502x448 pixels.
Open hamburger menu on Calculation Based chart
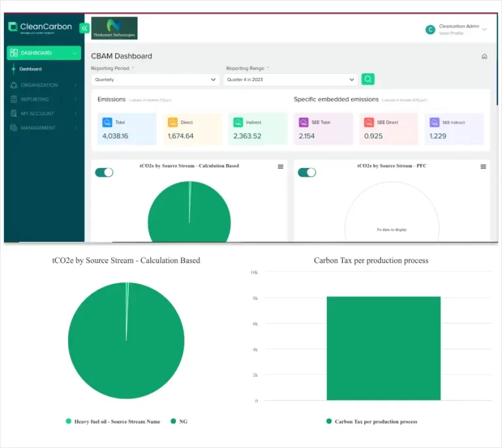coord(280,167)
